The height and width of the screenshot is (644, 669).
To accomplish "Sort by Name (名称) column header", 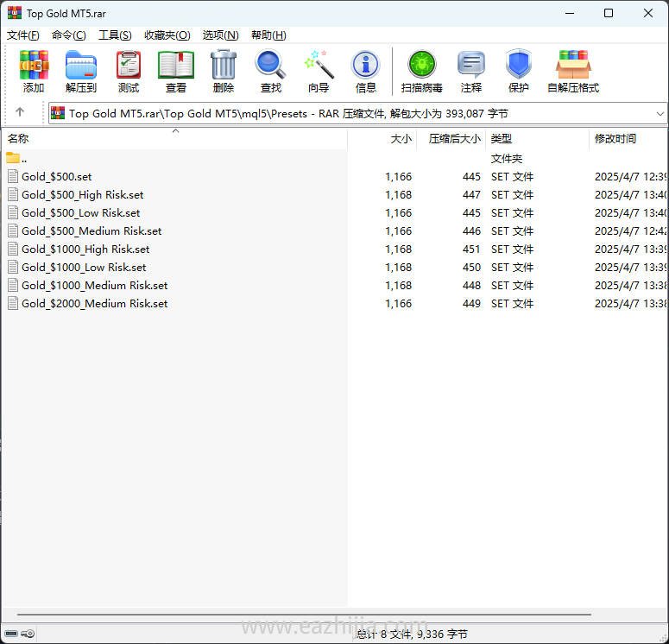I will 174,139.
